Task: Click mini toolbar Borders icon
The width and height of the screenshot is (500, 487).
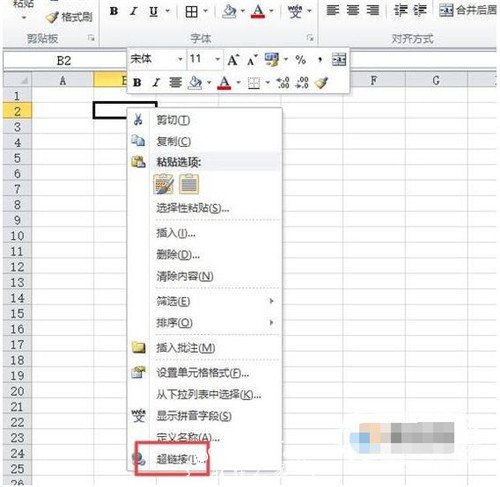Action: [x=254, y=83]
